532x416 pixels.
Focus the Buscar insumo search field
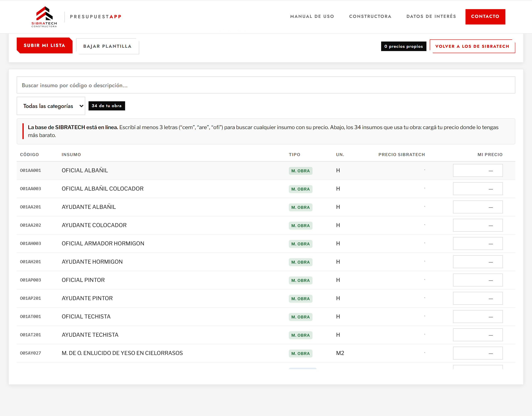point(266,85)
